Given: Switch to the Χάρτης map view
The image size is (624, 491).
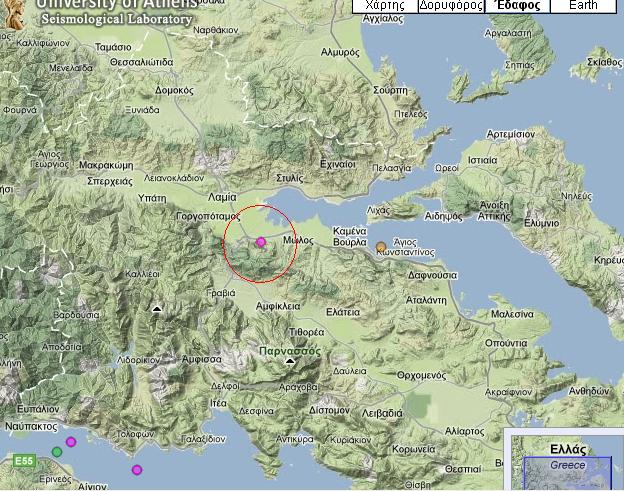Looking at the screenshot, I should pos(384,6).
